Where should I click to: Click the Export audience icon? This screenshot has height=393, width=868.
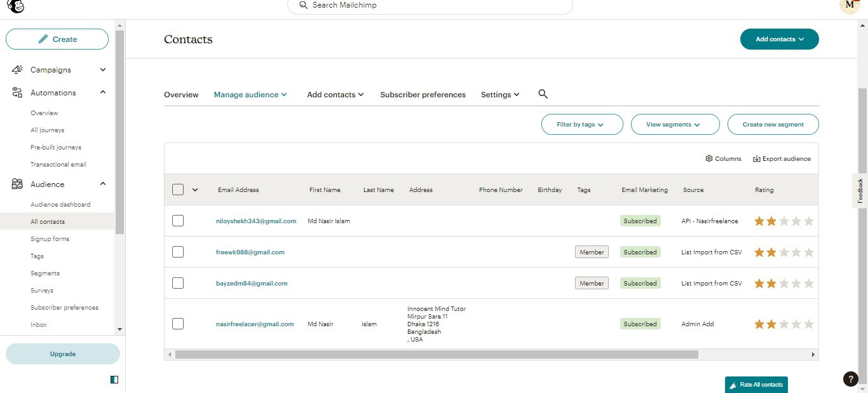[756, 158]
